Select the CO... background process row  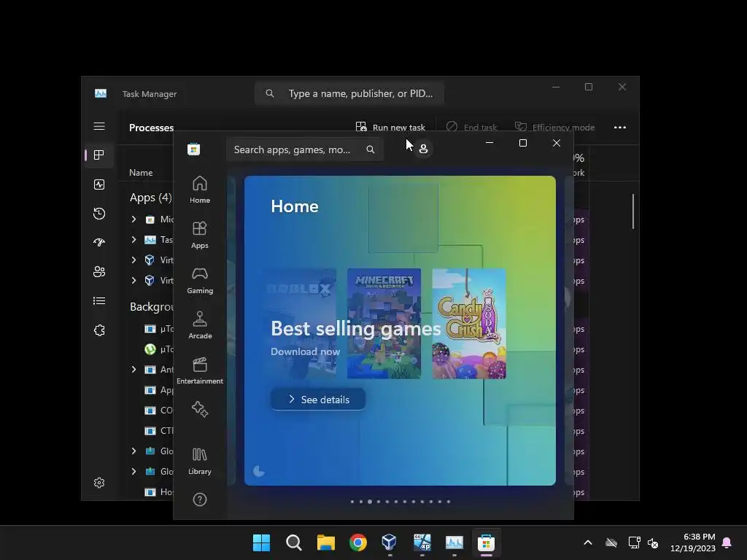158,410
